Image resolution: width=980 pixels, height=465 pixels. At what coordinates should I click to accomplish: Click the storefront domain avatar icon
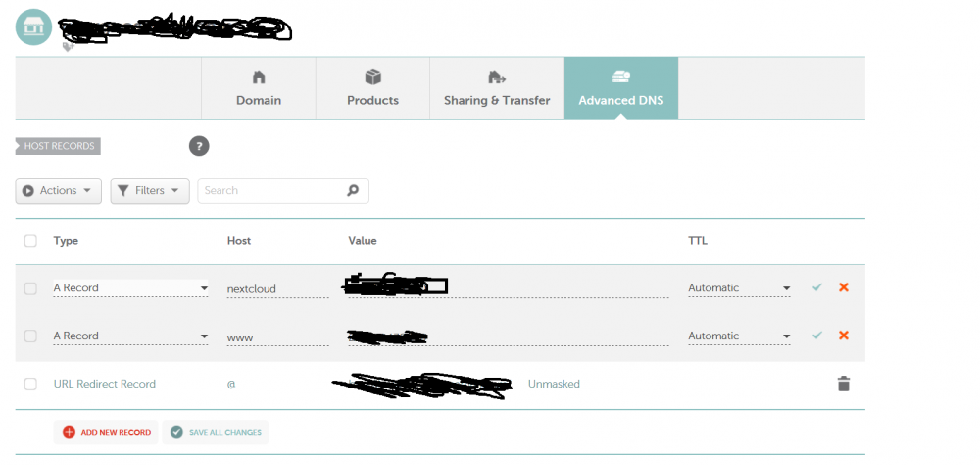pos(33,26)
